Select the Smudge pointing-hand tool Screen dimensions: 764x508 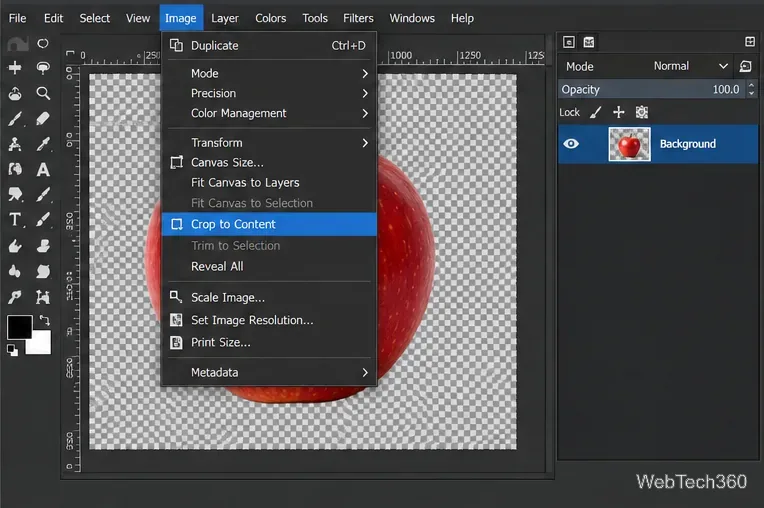coord(15,246)
